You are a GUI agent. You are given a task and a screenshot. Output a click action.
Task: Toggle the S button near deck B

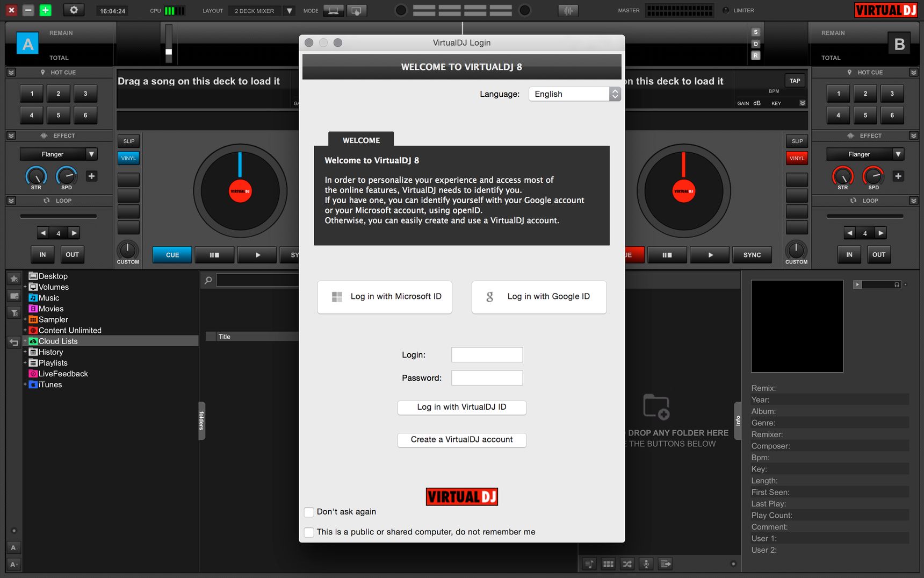756,32
